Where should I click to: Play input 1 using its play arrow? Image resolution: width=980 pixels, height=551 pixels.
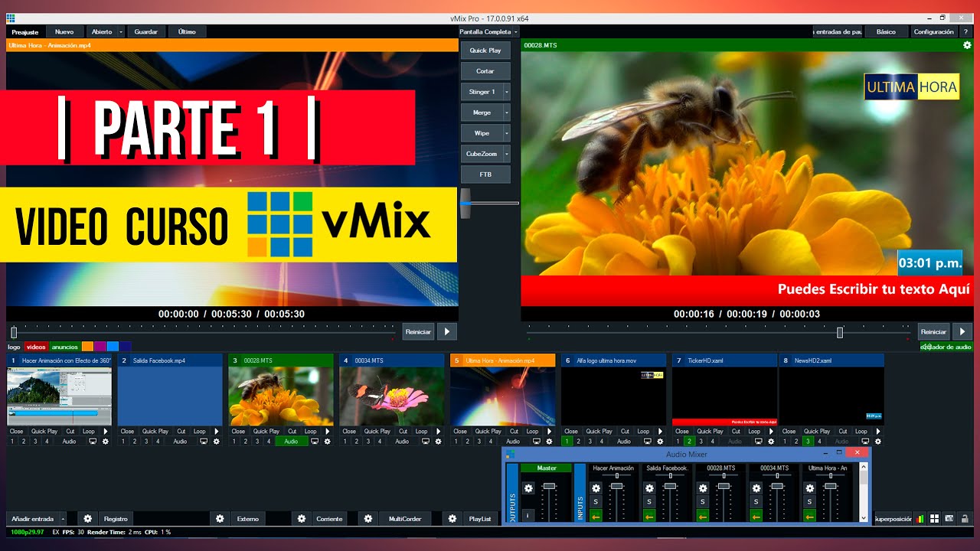[x=106, y=432]
